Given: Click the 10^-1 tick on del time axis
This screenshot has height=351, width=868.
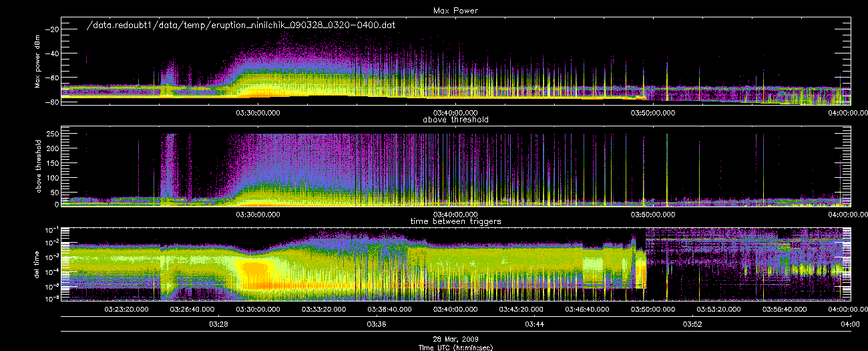Looking at the screenshot, I should point(51,229).
